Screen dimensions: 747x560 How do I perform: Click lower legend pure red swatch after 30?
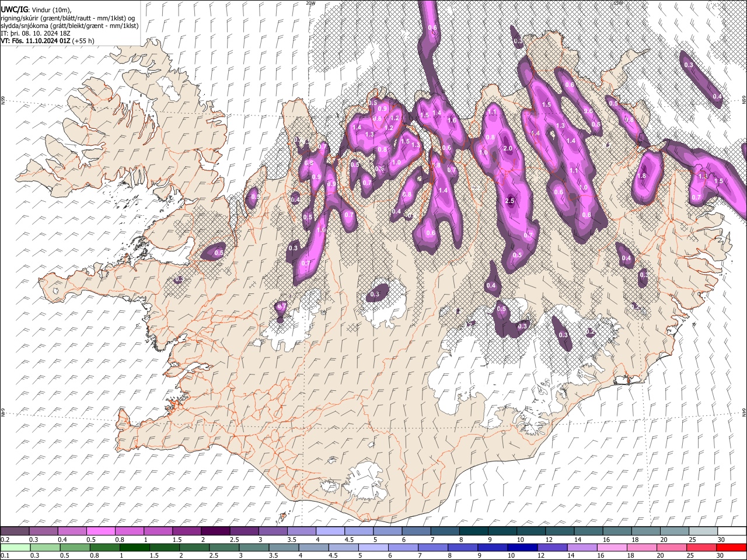pyautogui.click(x=731, y=547)
